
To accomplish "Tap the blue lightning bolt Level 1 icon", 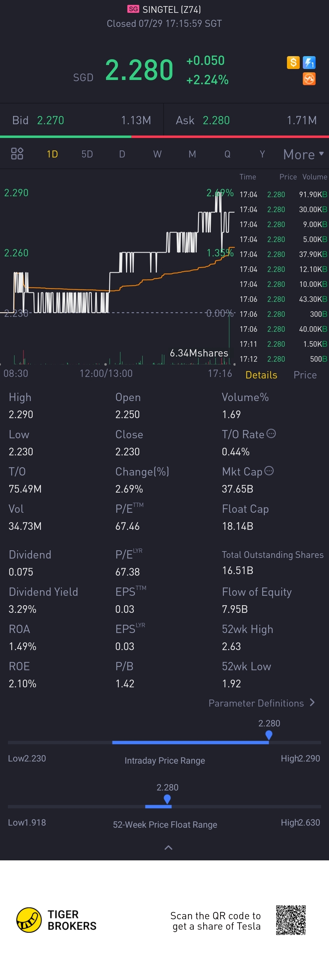I will pos(309,62).
